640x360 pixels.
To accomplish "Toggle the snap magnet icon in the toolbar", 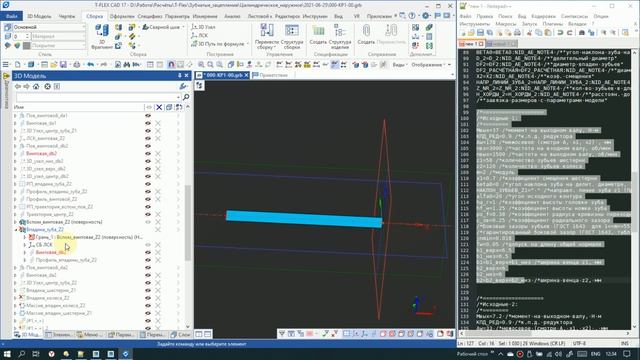I will [x=171, y=64].
